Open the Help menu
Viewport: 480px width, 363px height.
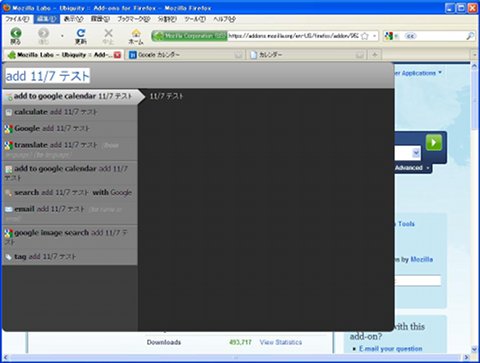click(x=224, y=19)
